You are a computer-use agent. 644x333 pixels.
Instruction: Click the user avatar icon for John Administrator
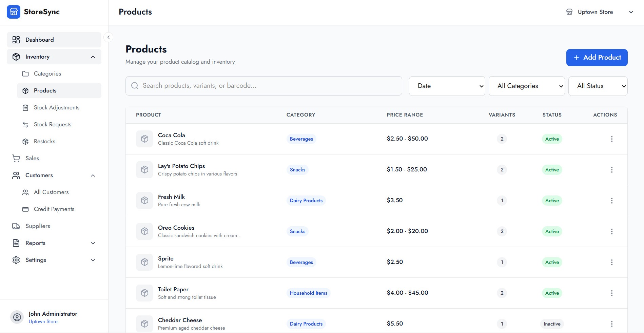(17, 317)
